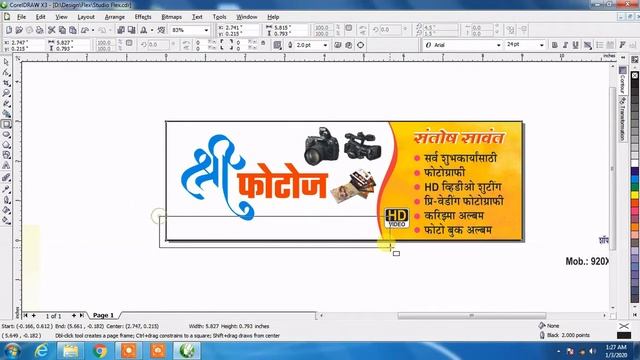The height and width of the screenshot is (360, 640).
Task: Open the Edit menu
Action: (x=40, y=17)
